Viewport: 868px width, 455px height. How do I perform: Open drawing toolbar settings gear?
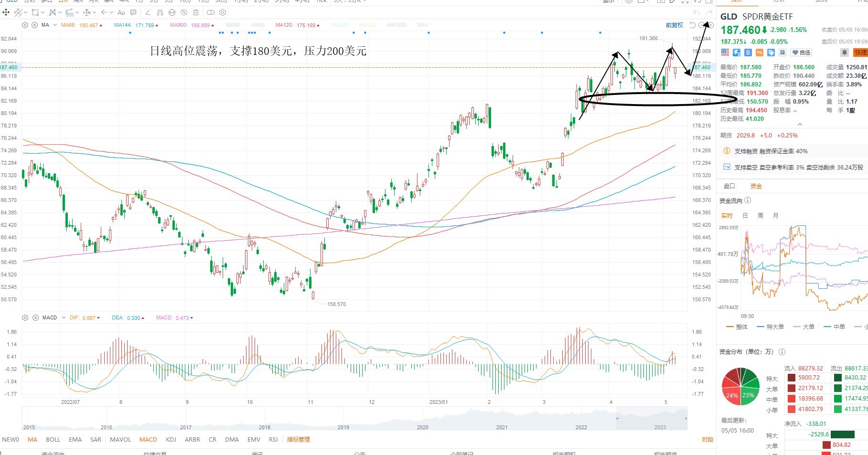click(x=223, y=12)
